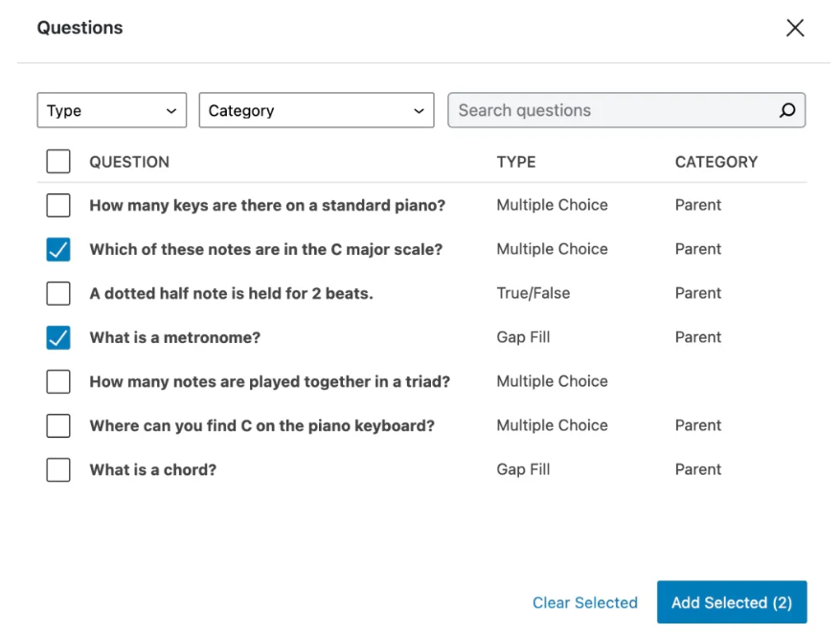The image size is (840, 635).
Task: Click the CATEGORY column header
Action: pyautogui.click(x=715, y=162)
